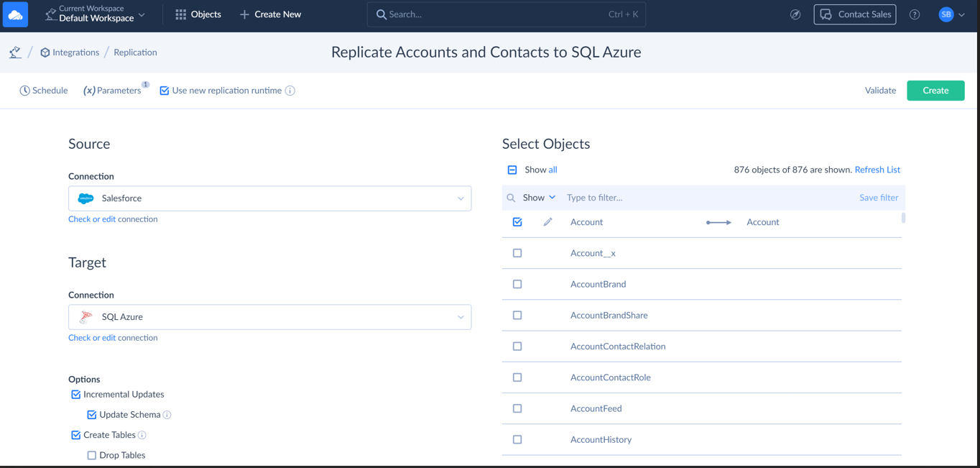Click the Search field in top bar
This screenshot has width=980, height=468.
(x=507, y=14)
